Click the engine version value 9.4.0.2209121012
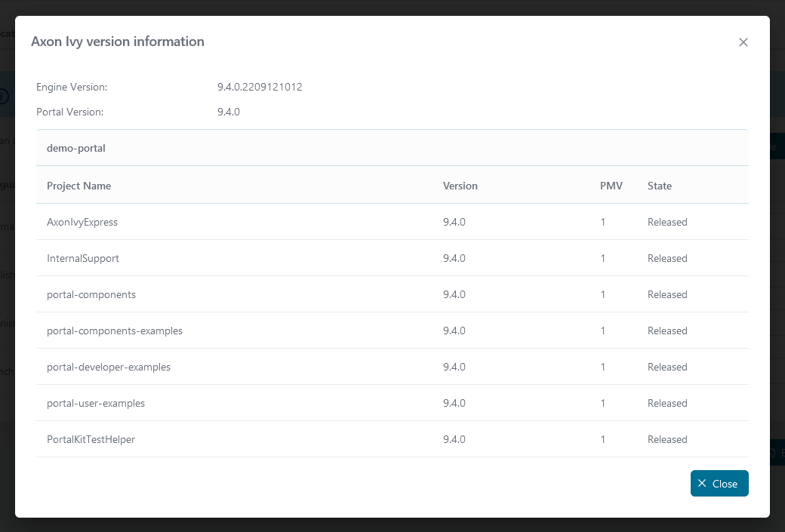 click(260, 87)
